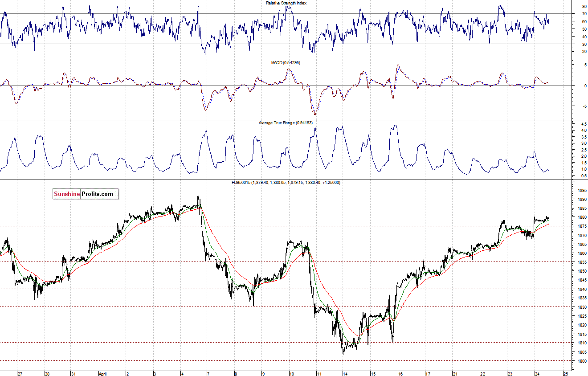Image resolution: width=588 pixels, height=376 pixels.
Task: Click the 80 label on the RSI axis
Action: pos(584,7)
